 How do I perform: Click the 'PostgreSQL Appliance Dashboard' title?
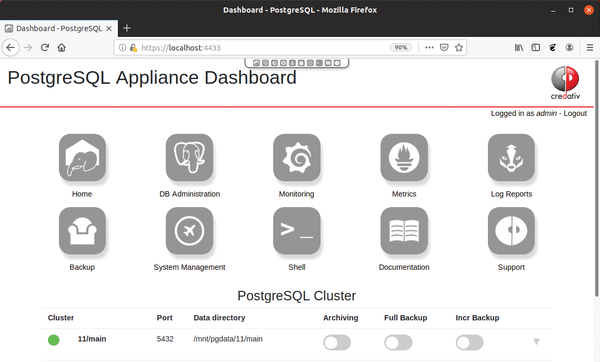pyautogui.click(x=152, y=78)
